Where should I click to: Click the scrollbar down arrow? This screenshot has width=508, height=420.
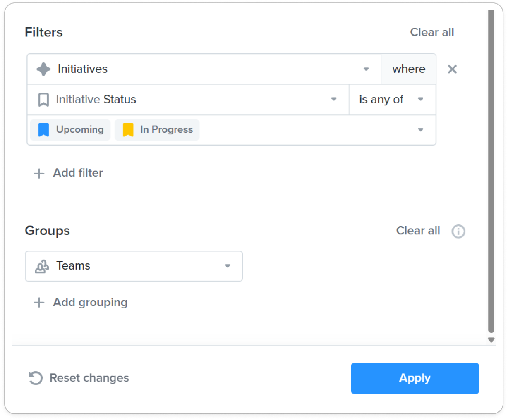coord(491,340)
